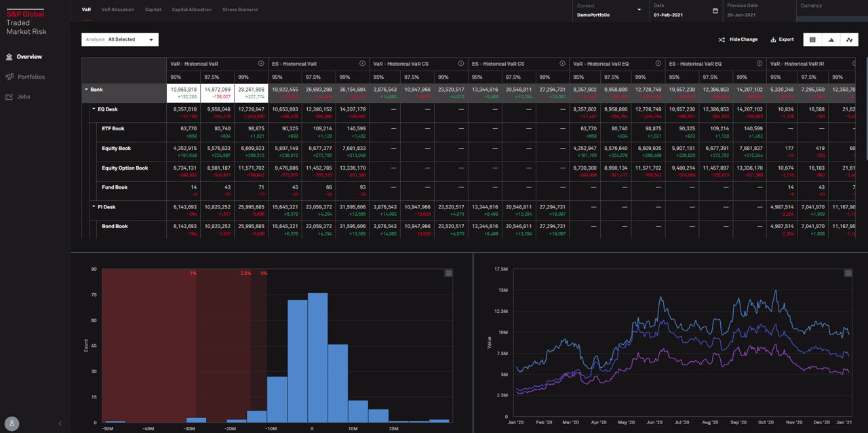Toggle the line chart view button
Viewport: 868px width, 433px height.
pyautogui.click(x=849, y=40)
